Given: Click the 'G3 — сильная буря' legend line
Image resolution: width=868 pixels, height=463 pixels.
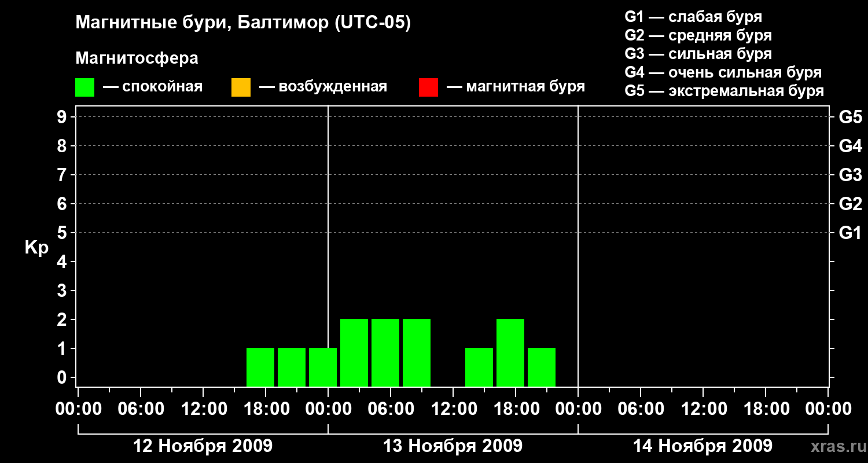Looking at the screenshot, I should (698, 54).
